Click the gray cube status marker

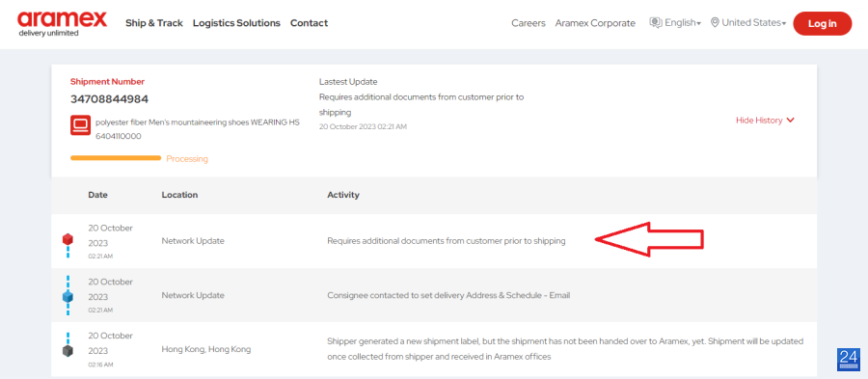pyautogui.click(x=68, y=350)
